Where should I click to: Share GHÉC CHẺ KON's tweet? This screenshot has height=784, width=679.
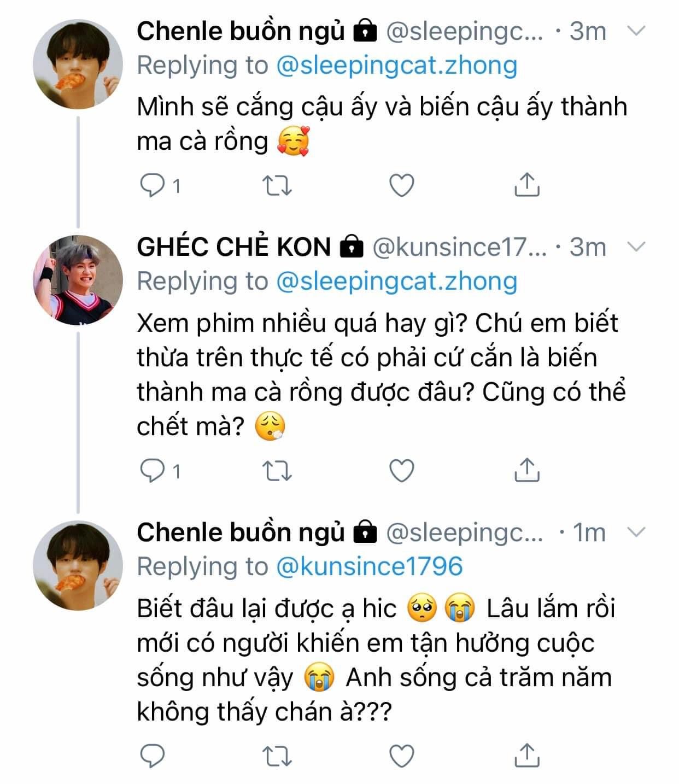click(526, 470)
